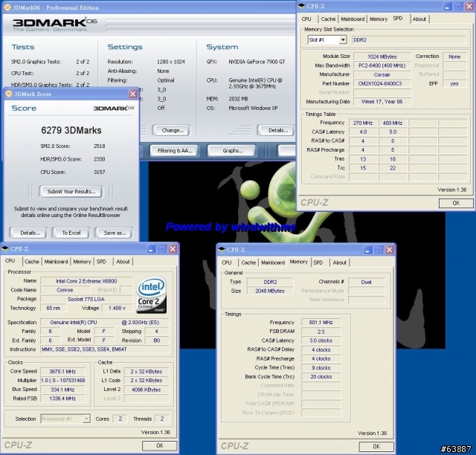This screenshot has height=455, width=476.
Task: Click Submit Your Results button
Action: [x=71, y=192]
